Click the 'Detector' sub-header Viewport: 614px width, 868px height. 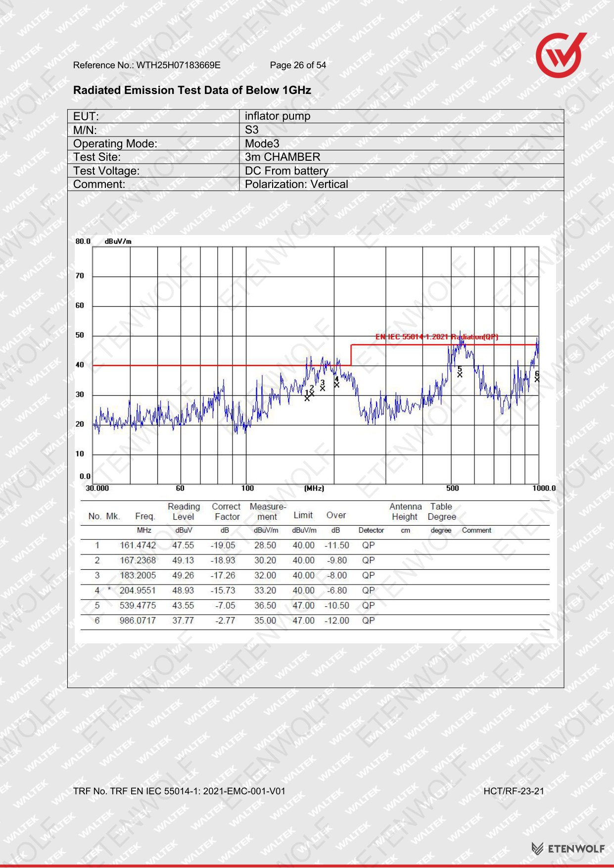coord(371,530)
